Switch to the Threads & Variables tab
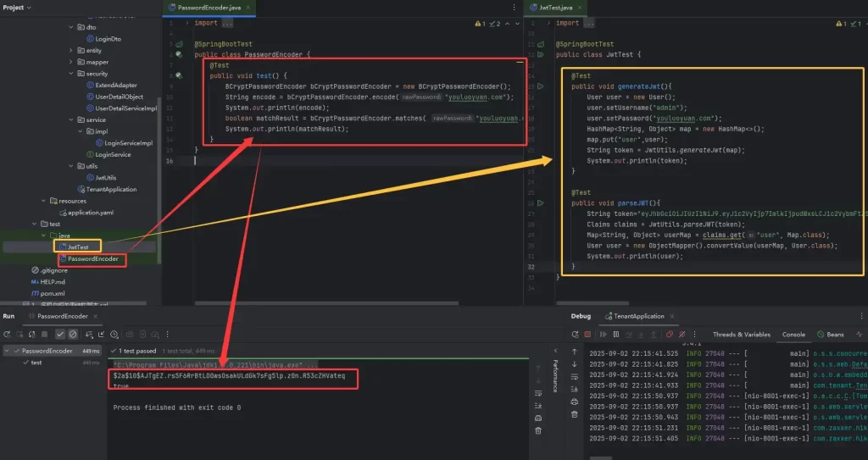Viewport: 868px width, 460px height. tap(741, 335)
